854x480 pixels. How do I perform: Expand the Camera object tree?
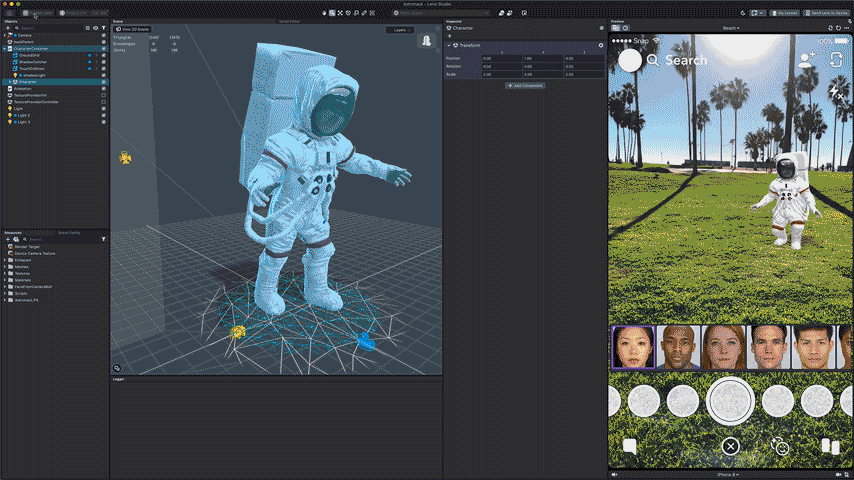point(5,35)
